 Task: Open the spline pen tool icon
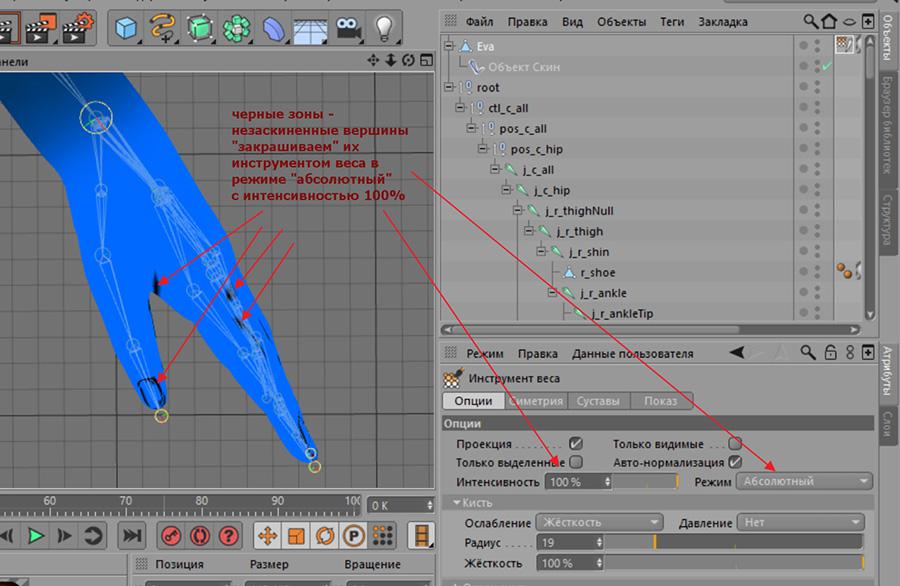click(x=162, y=29)
